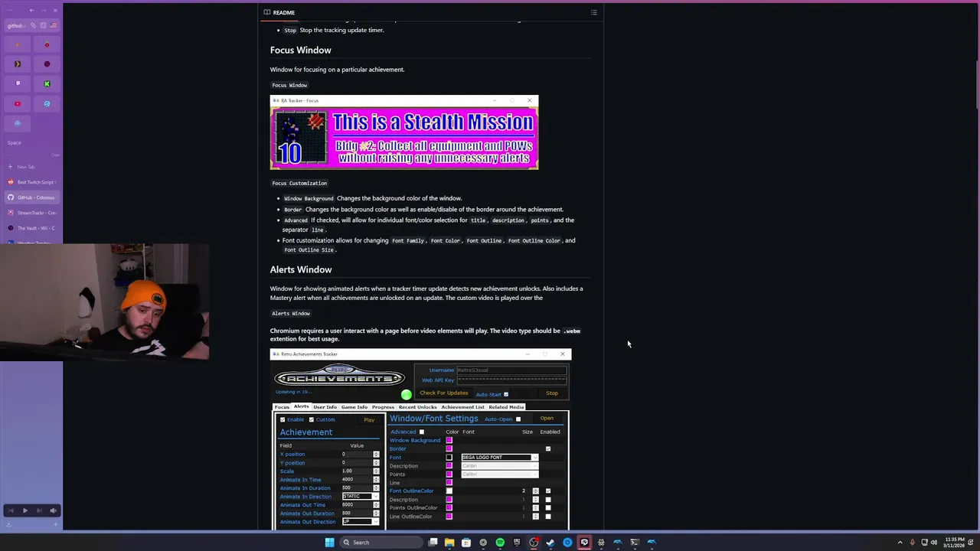Viewport: 980px width, 551px height.
Task: Click the X position value stepper
Action: (x=376, y=454)
